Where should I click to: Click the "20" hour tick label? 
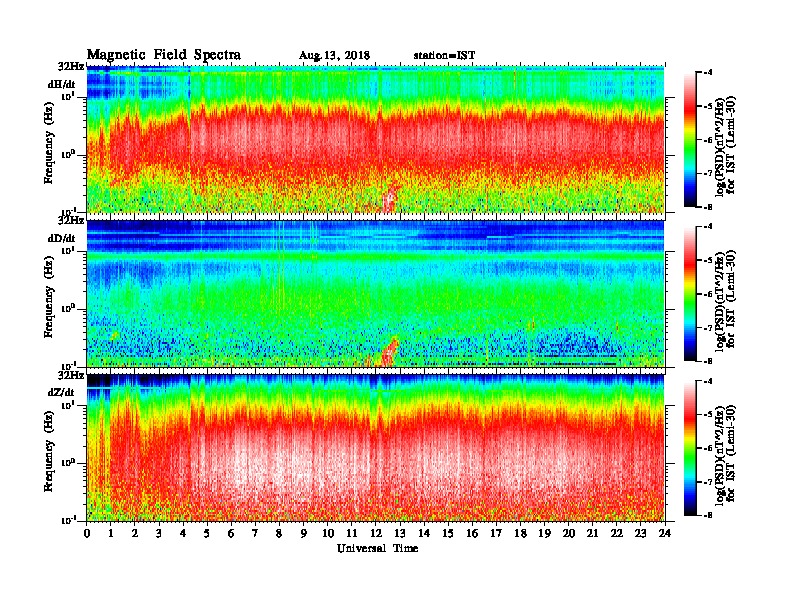tap(568, 533)
